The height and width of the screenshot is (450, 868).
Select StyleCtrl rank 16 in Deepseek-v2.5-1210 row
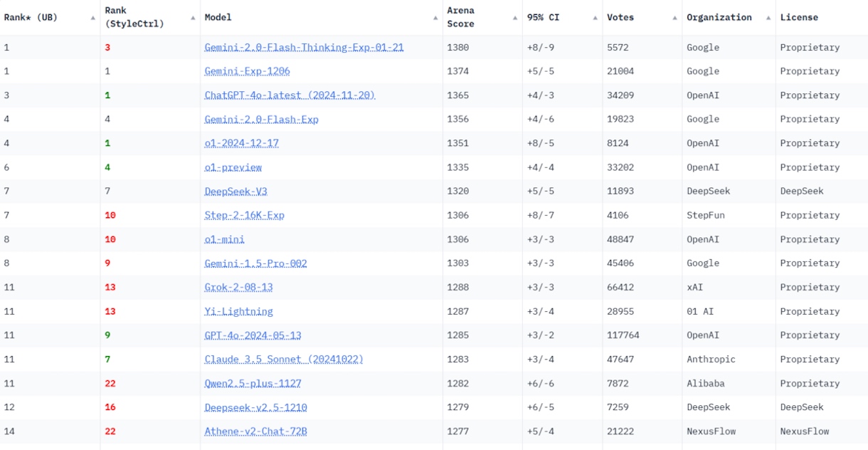pyautogui.click(x=110, y=407)
